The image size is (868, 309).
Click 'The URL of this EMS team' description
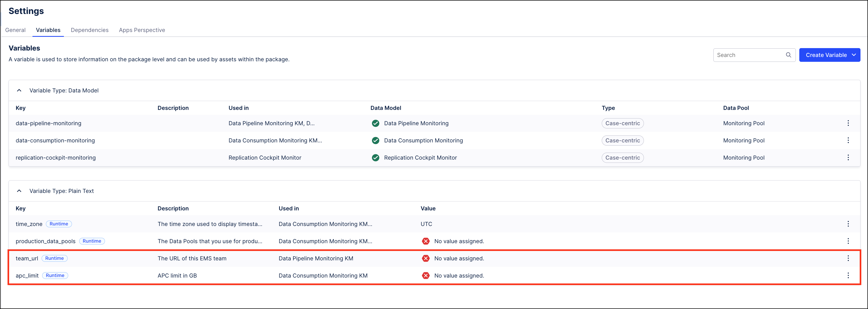tap(192, 258)
